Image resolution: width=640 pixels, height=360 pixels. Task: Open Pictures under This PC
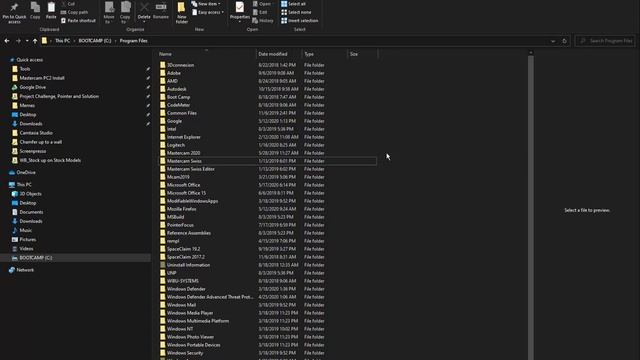tap(28, 240)
